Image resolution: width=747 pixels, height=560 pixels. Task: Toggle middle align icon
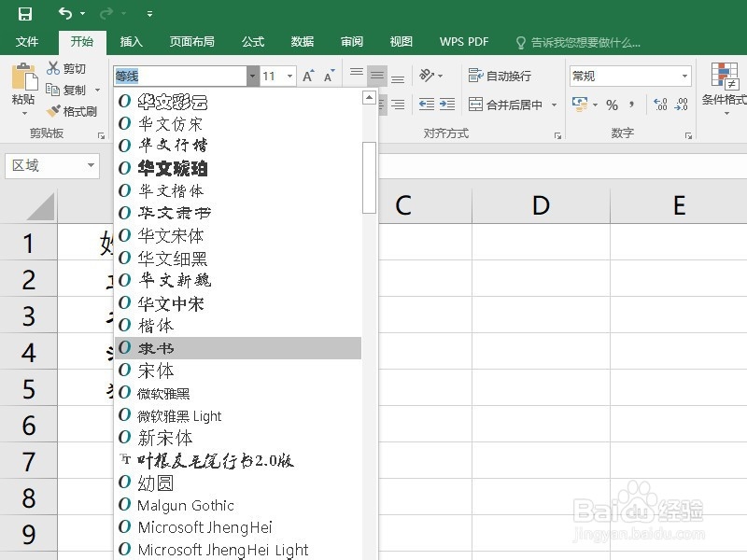377,76
